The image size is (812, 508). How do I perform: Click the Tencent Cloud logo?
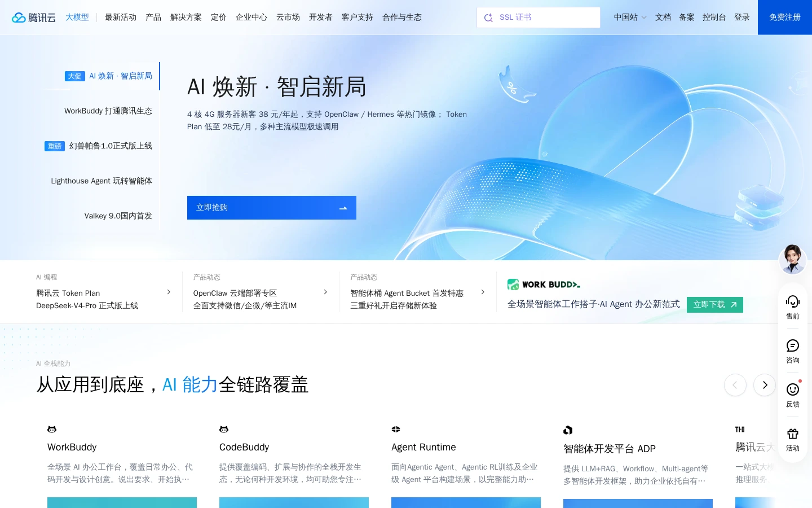pyautogui.click(x=34, y=17)
